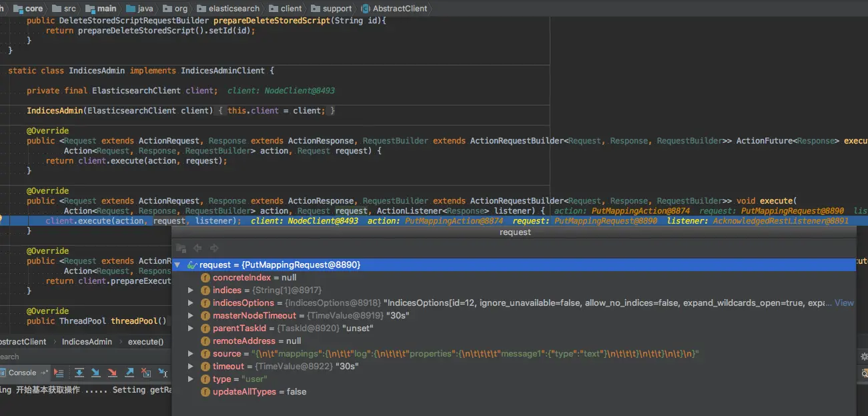Expand the timeout field node
Viewport: 868px width, 416px height.
coord(191,367)
